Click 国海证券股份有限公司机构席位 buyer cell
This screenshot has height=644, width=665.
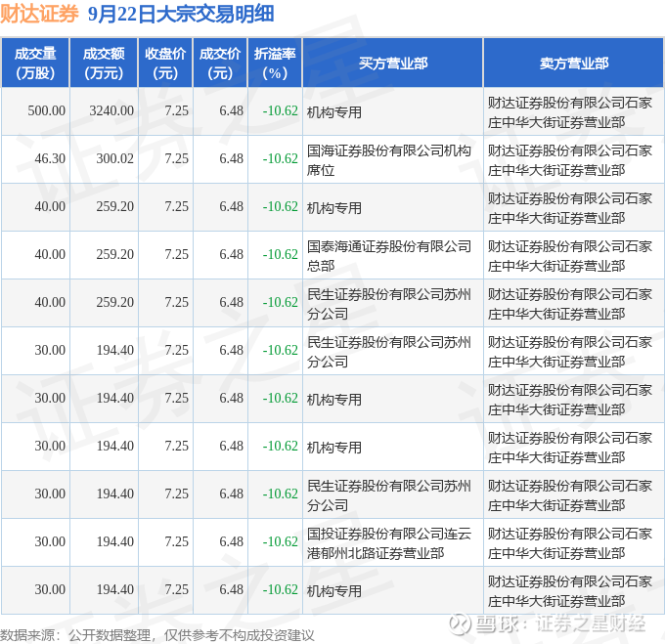[393, 159]
